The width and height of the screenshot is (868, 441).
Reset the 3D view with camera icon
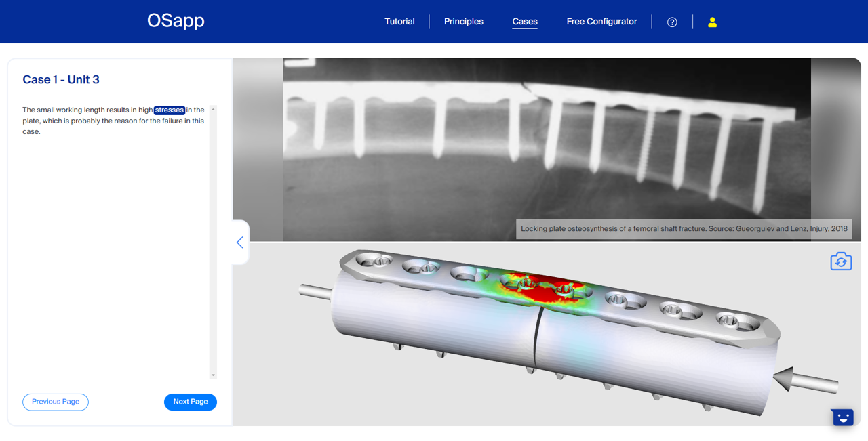point(841,261)
